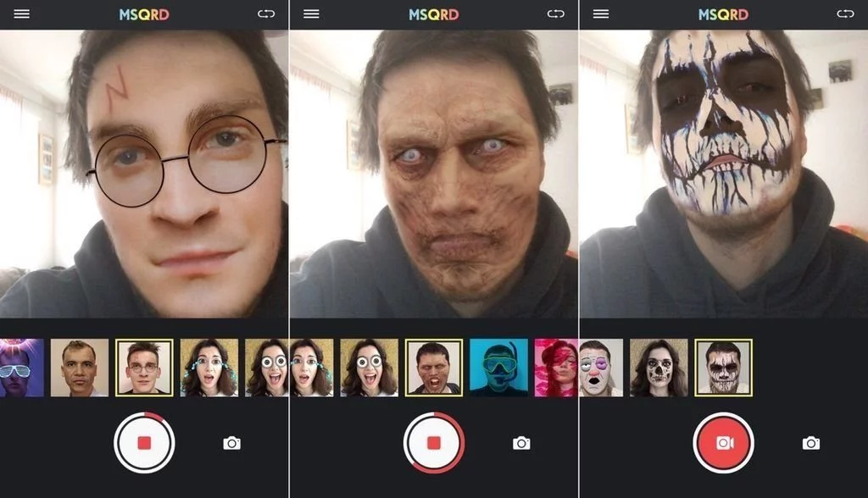Tap the camera flip icon on the left screen
The height and width of the screenshot is (498, 868).
pos(267,14)
